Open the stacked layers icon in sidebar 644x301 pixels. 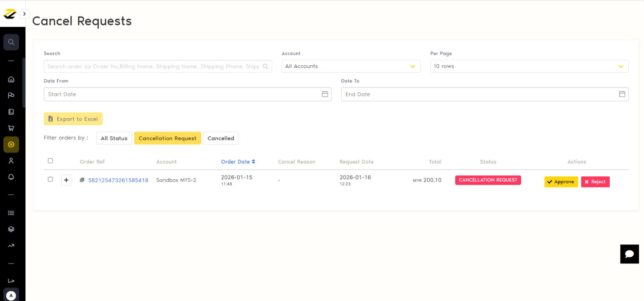click(x=11, y=229)
